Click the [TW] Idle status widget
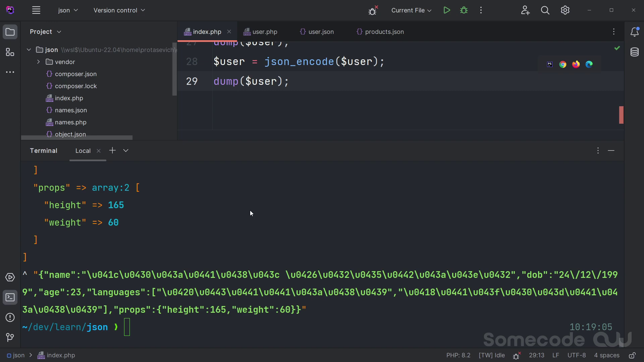 (491, 355)
